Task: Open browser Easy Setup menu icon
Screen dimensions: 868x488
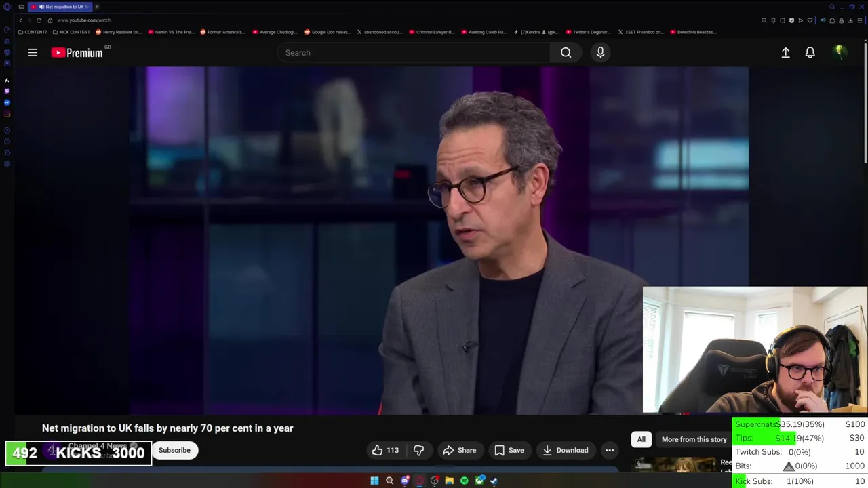Action: pyautogui.click(x=860, y=20)
